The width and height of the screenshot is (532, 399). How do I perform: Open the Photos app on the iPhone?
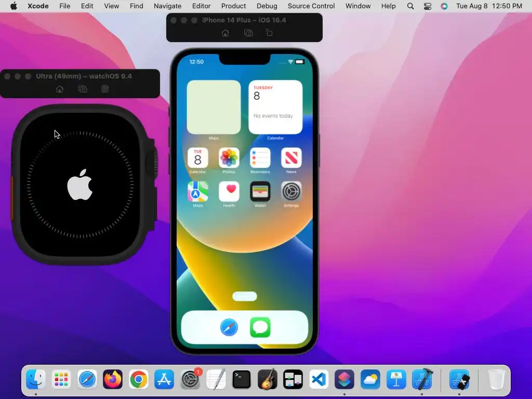click(x=229, y=158)
